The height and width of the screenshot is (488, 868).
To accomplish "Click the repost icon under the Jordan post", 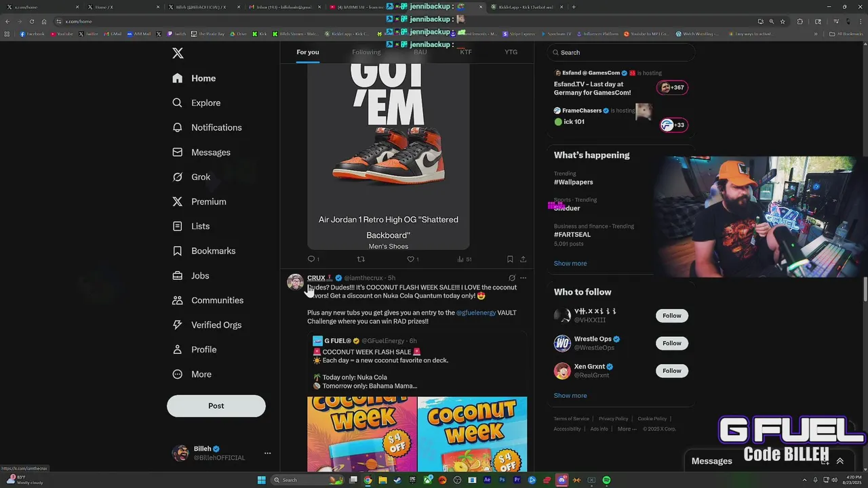I will click(x=361, y=259).
